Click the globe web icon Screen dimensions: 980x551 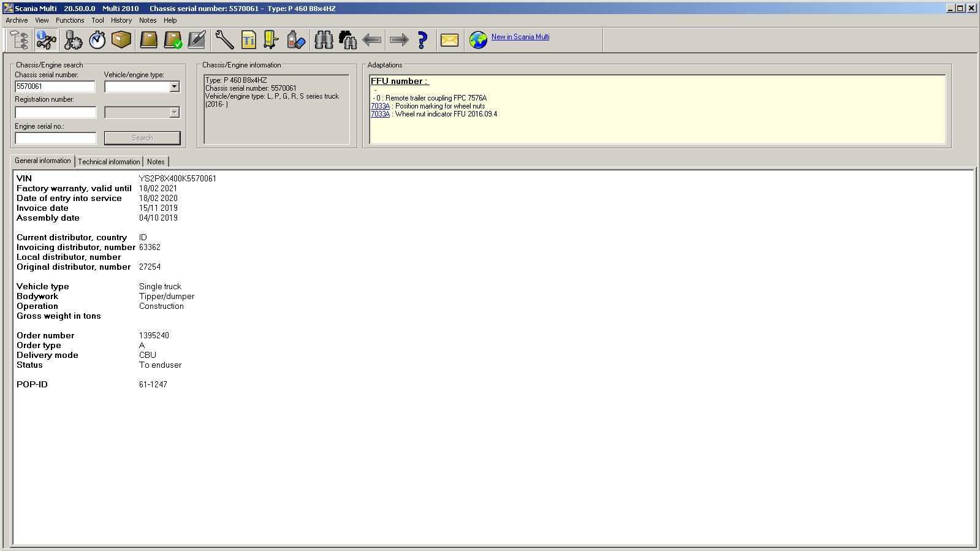coord(478,40)
